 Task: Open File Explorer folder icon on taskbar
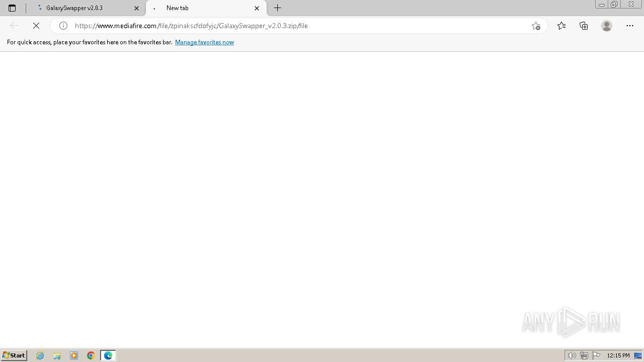(57, 355)
